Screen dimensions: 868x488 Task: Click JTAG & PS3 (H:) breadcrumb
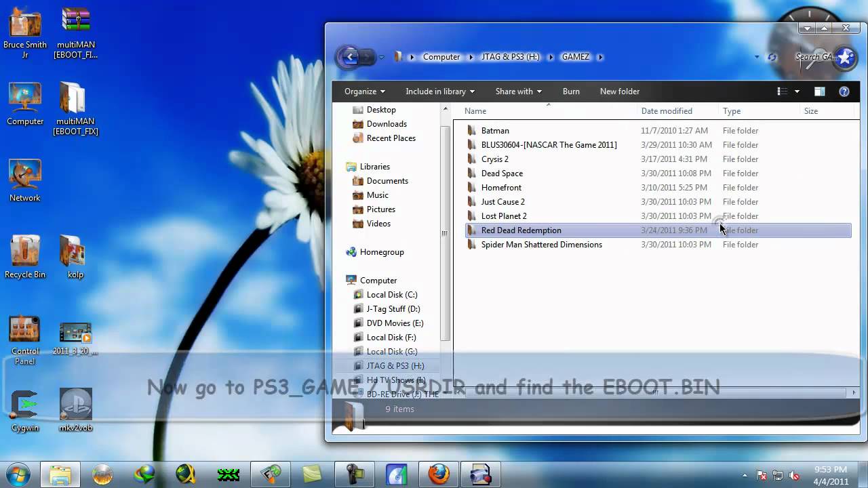[x=510, y=57]
